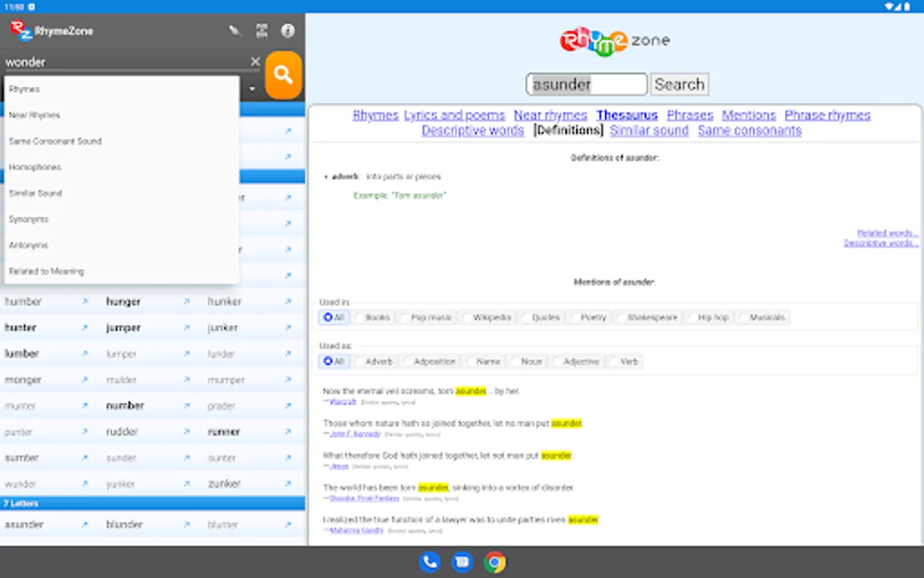Select the Hip hop source filter

708,317
